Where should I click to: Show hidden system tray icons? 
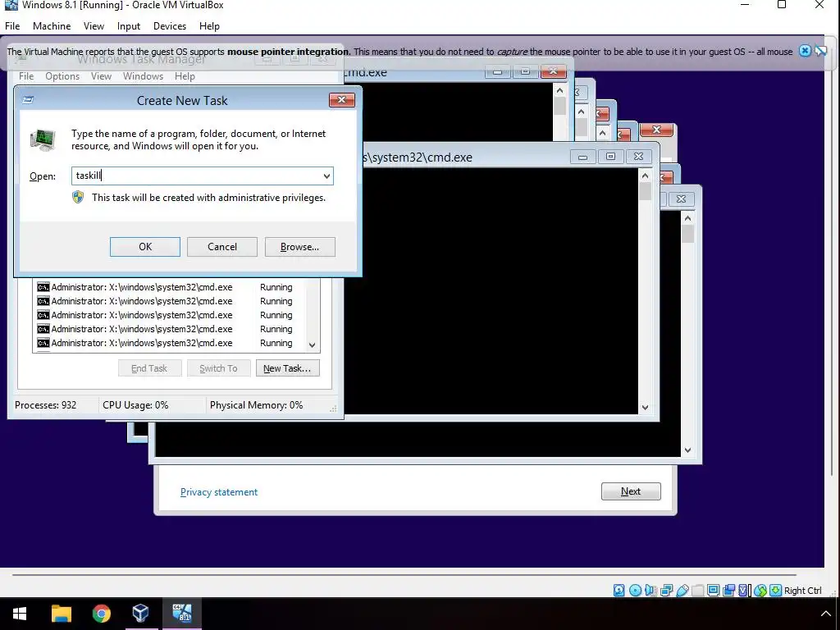[825, 614]
